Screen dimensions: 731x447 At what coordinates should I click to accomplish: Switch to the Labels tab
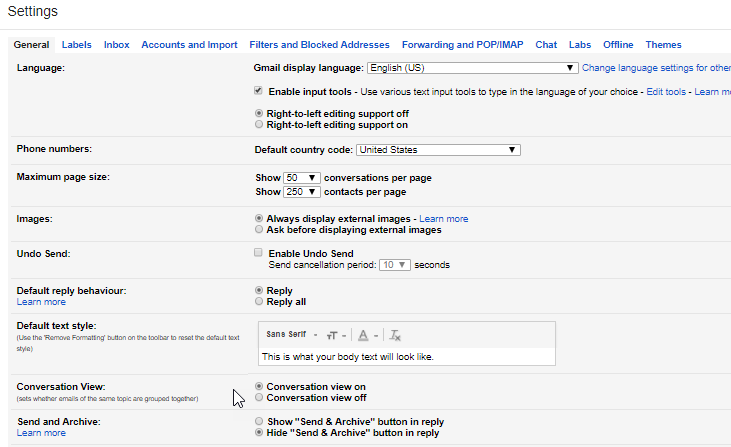76,45
